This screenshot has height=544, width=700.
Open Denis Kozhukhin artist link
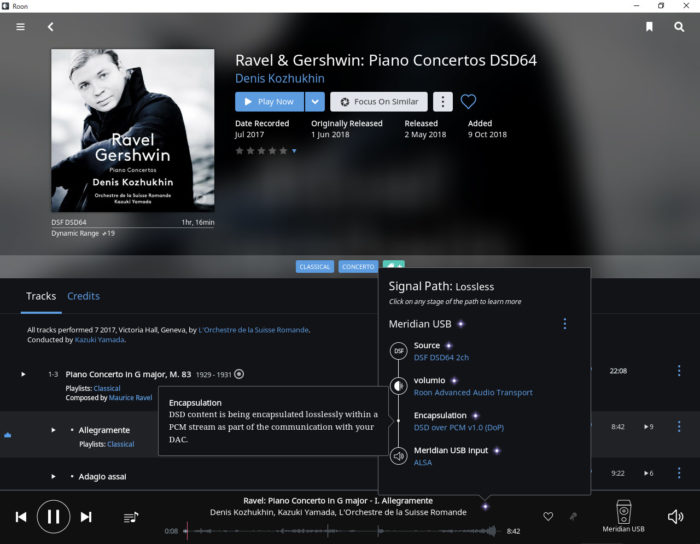pos(279,79)
